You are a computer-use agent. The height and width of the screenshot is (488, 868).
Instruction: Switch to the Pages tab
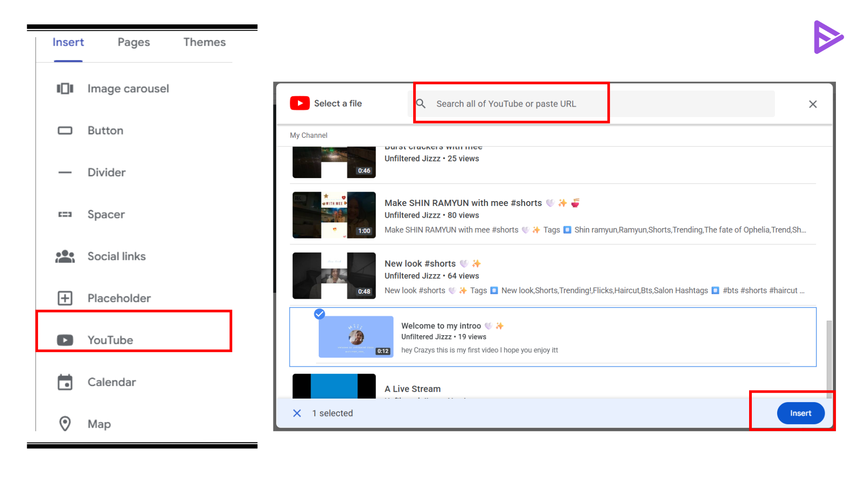(133, 42)
